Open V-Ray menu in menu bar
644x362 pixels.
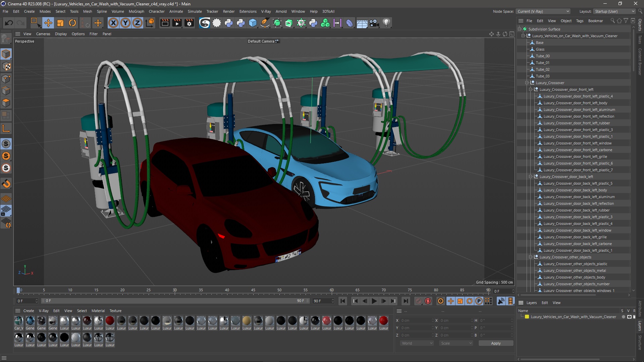pos(266,11)
